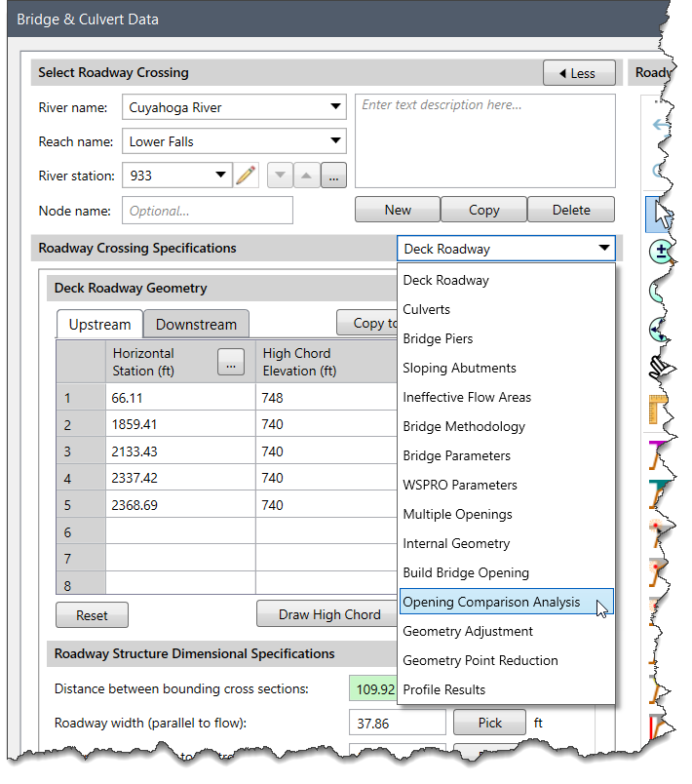Click the zoom extents arrows tool
692x784 pixels.
pyautogui.click(x=661, y=329)
